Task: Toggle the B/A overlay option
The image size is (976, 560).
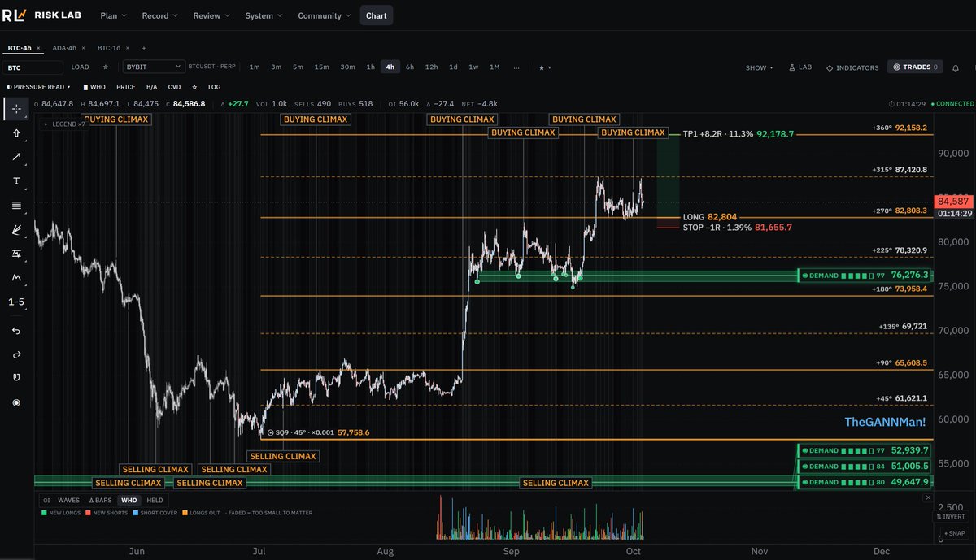Action: 152,86
